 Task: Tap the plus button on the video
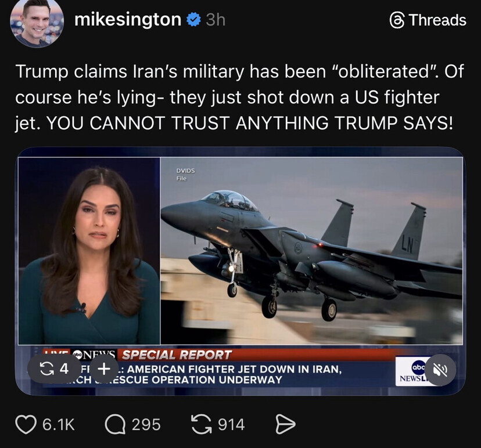104,368
